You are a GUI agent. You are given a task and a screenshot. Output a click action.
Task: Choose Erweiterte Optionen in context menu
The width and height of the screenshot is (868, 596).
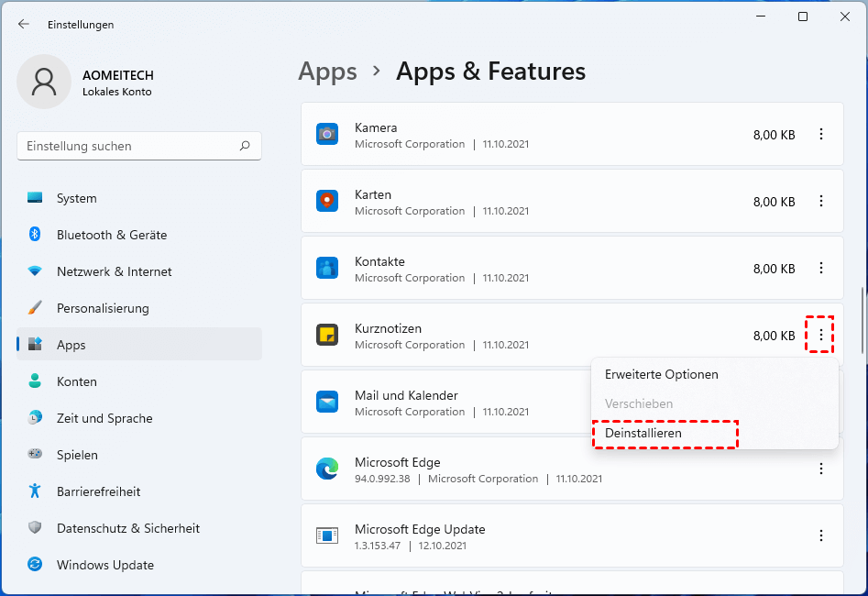coord(661,374)
